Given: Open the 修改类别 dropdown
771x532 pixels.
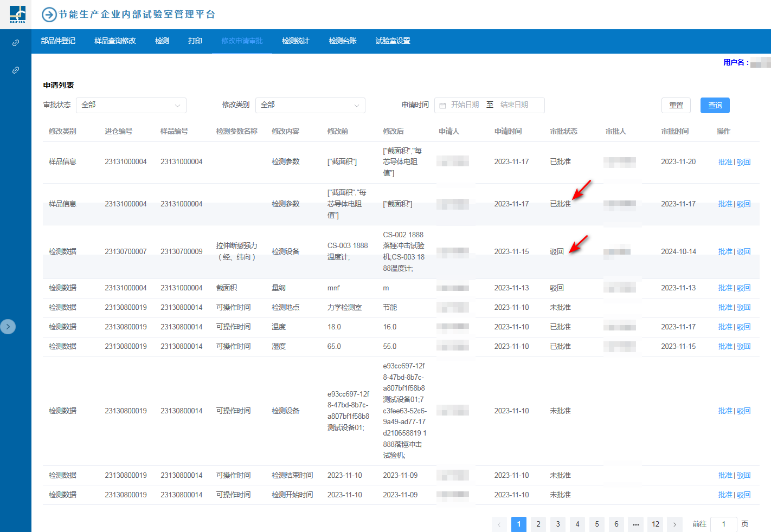Looking at the screenshot, I should point(310,105).
